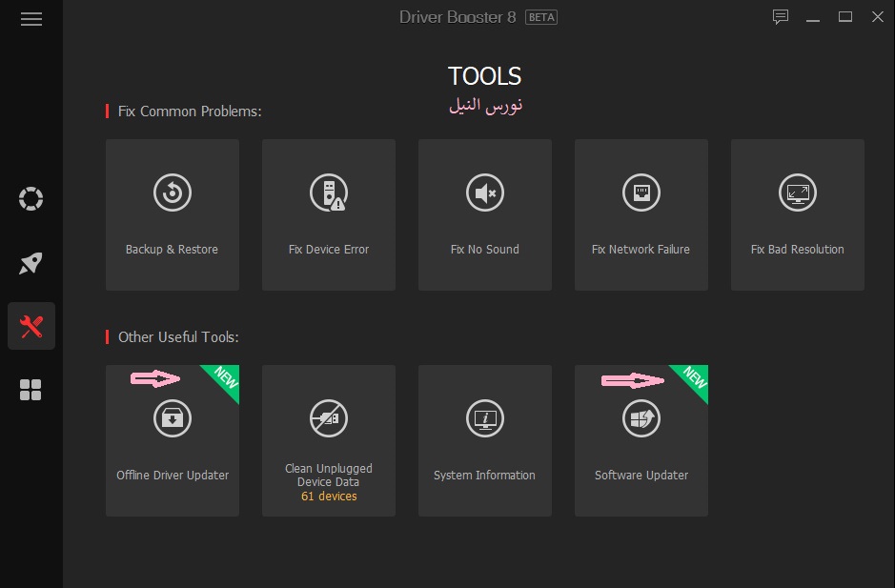Click the Backup & Restore label
The width and height of the screenshot is (895, 588).
173,250
